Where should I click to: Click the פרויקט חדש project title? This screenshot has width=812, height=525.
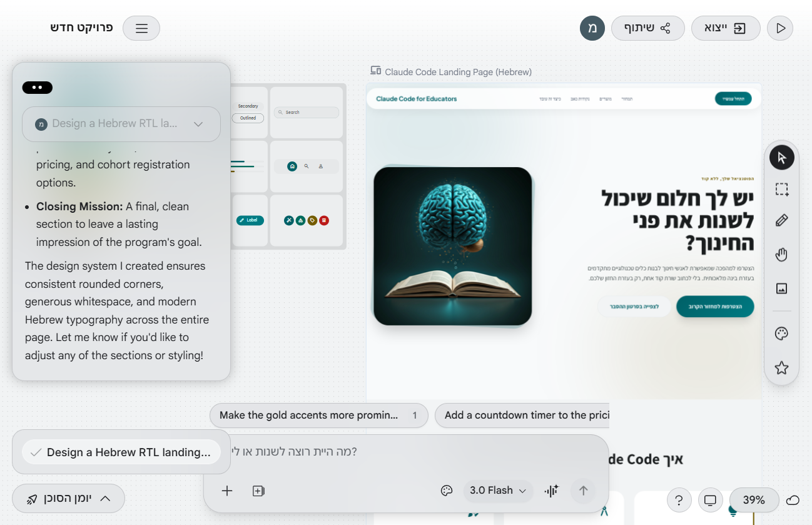[82, 28]
